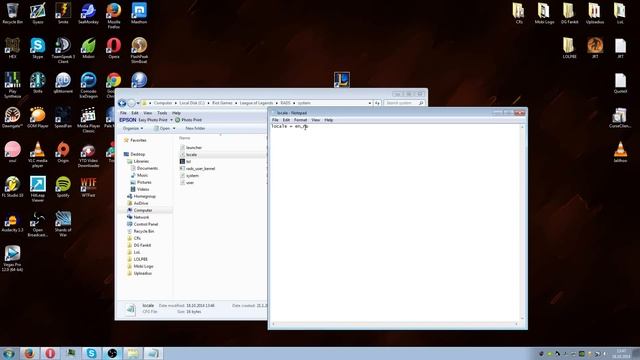Image resolution: width=640 pixels, height=360 pixels.
Task: Open the TeamSpeak 3 Client shortcut
Action: (x=63, y=50)
